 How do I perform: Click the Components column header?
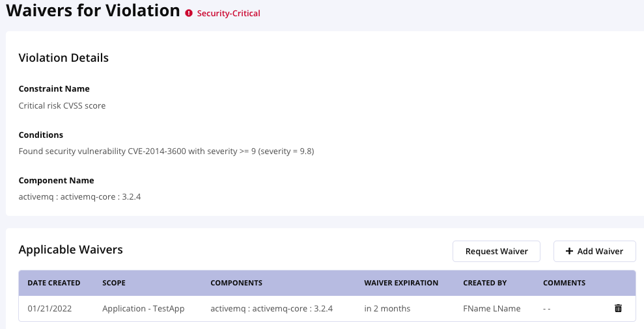click(236, 283)
